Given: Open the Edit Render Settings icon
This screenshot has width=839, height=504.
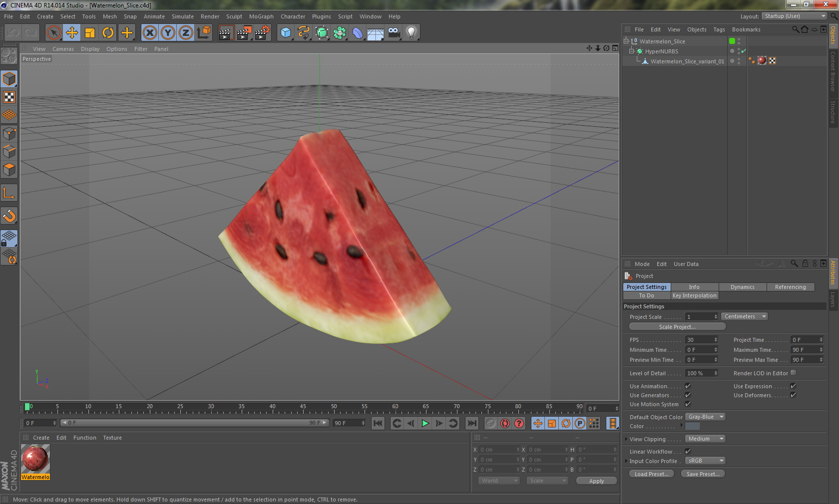Looking at the screenshot, I should pos(262,33).
